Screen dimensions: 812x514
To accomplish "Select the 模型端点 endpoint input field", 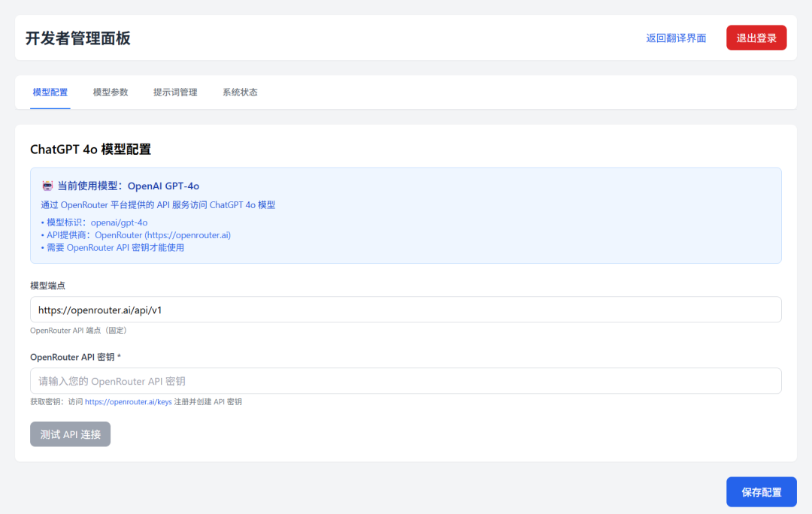I will 406,310.
